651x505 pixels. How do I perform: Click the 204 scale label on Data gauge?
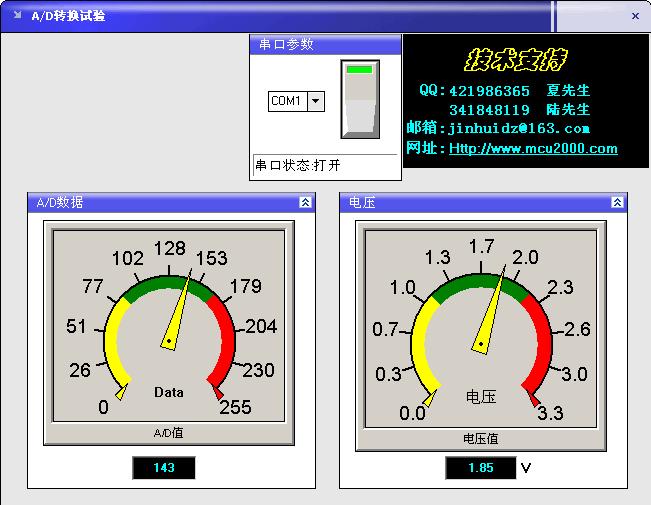coord(261,326)
